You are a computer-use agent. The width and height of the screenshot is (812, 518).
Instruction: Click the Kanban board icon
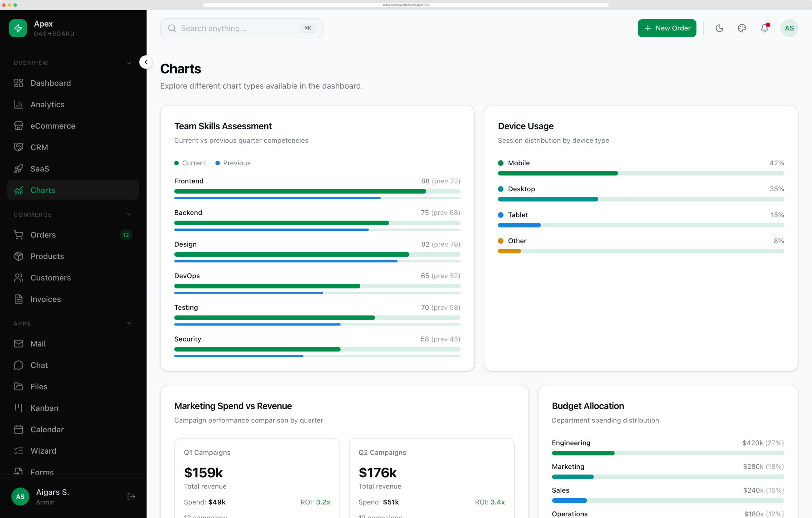[18, 408]
